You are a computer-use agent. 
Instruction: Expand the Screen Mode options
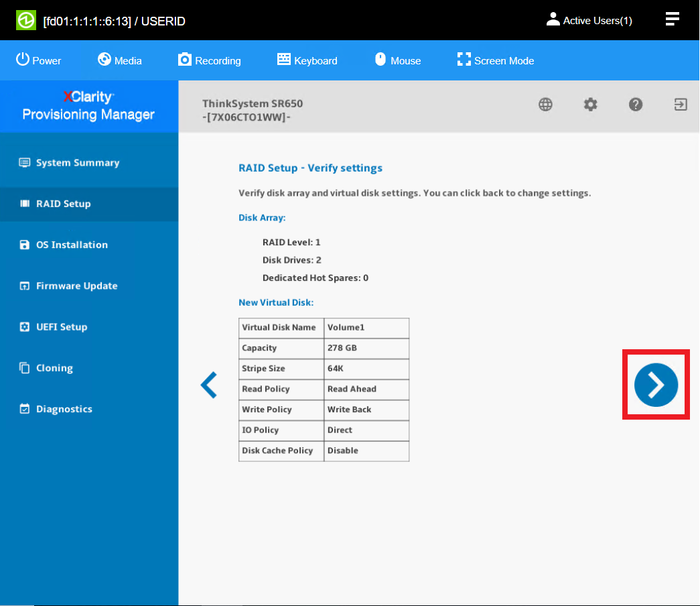tap(496, 60)
